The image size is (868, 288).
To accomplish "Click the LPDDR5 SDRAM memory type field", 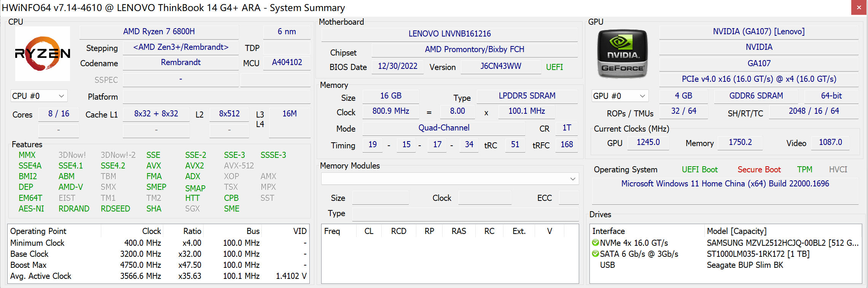I will [527, 96].
